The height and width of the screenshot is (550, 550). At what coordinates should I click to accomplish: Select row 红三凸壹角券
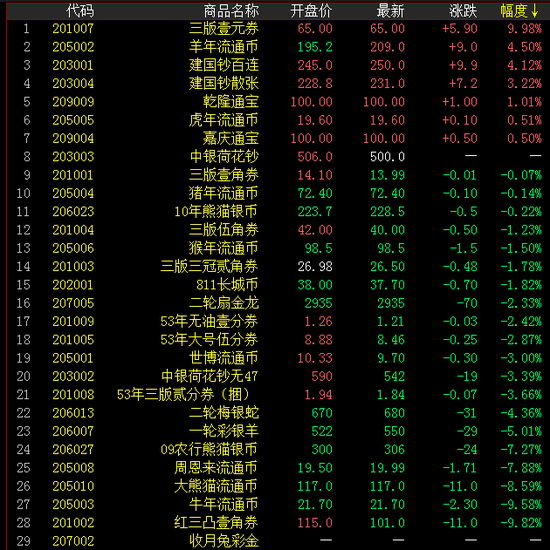278,523
